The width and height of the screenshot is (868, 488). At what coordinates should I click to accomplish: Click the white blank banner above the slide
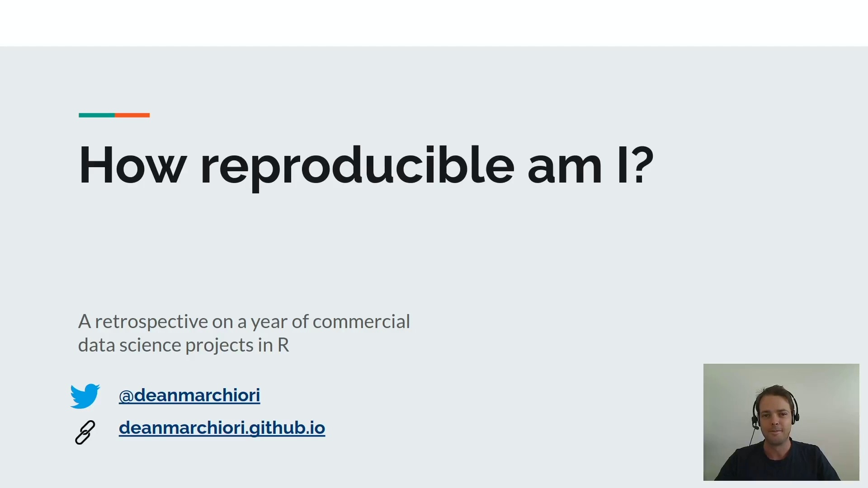tap(434, 23)
